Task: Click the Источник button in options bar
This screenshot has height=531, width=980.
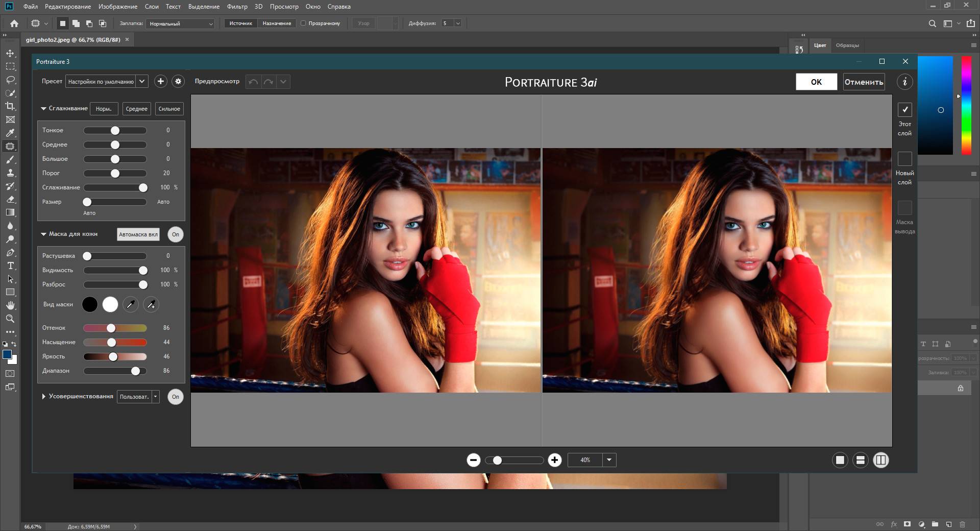Action: click(241, 23)
